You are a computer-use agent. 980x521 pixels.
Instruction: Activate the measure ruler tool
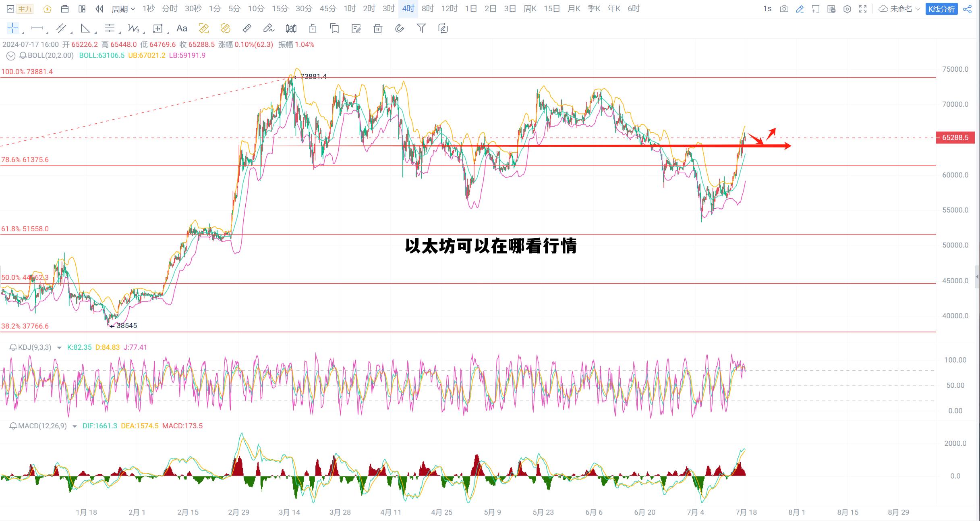pyautogui.click(x=247, y=28)
